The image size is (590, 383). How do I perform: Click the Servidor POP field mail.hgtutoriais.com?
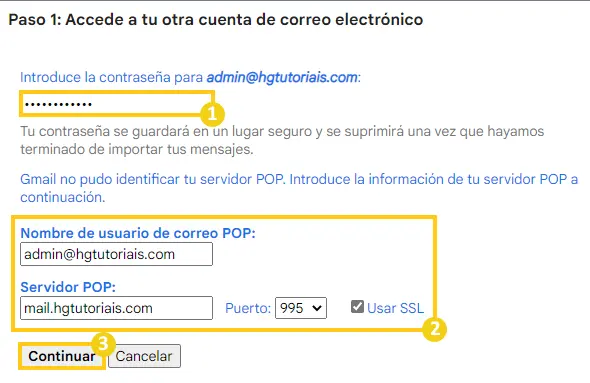[x=116, y=308]
